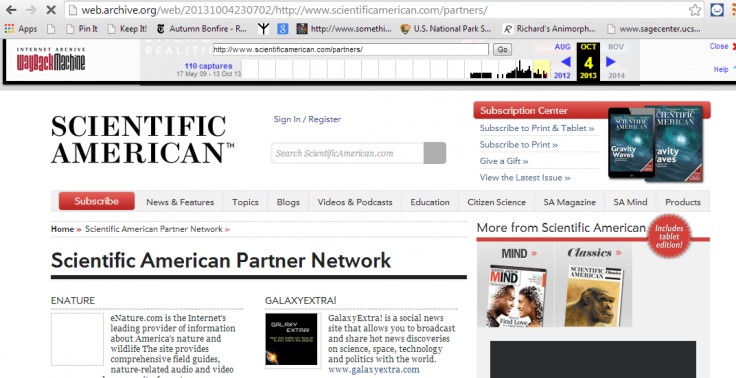Open the www.galaxyextra.com link

point(374,370)
